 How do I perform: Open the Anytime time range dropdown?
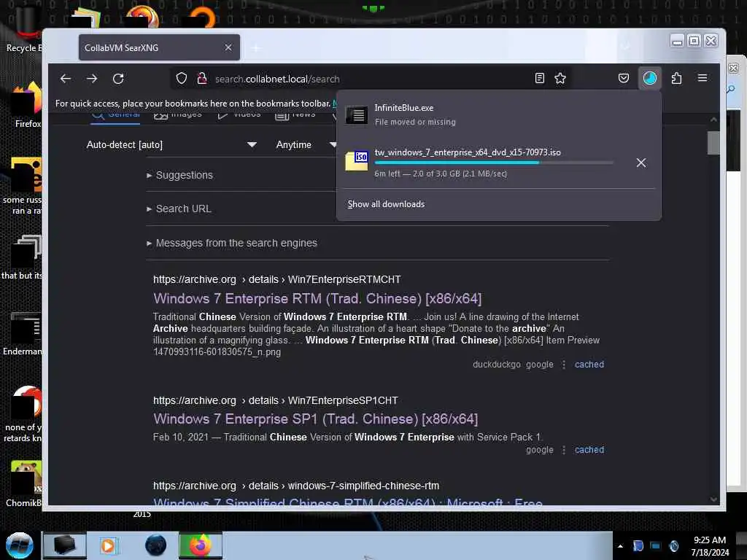(306, 145)
